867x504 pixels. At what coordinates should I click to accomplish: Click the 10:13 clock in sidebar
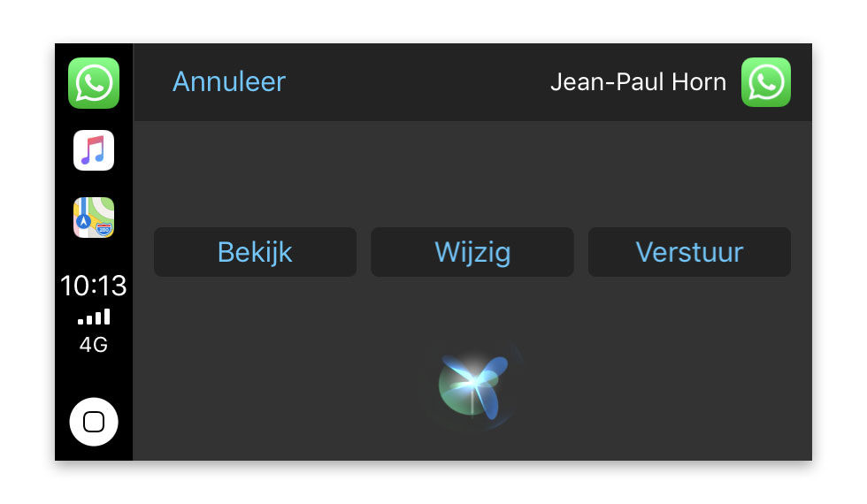tap(94, 286)
